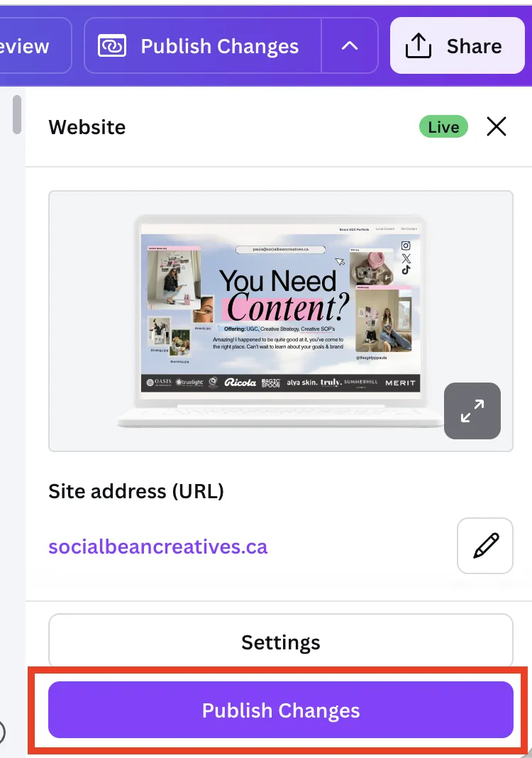
Task: Click the TikTok icon in the site preview
Action: click(x=406, y=270)
